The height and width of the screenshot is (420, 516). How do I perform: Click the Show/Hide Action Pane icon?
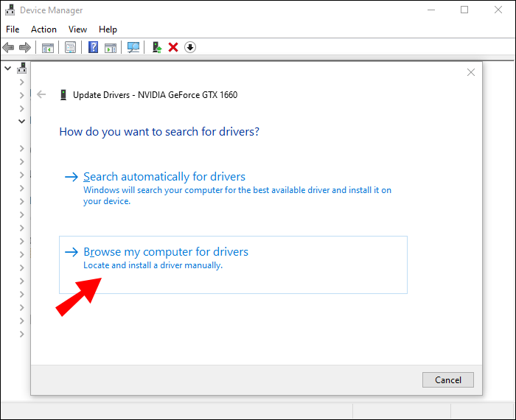click(111, 48)
